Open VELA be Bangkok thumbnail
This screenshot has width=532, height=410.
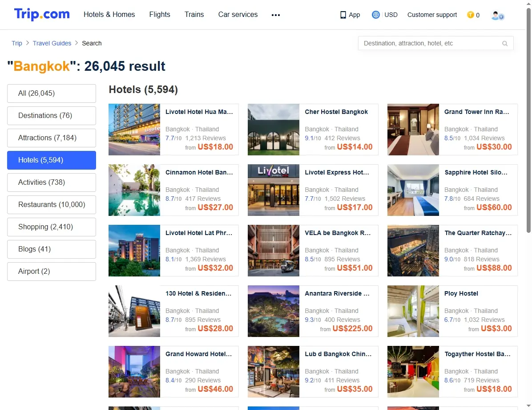(x=274, y=250)
